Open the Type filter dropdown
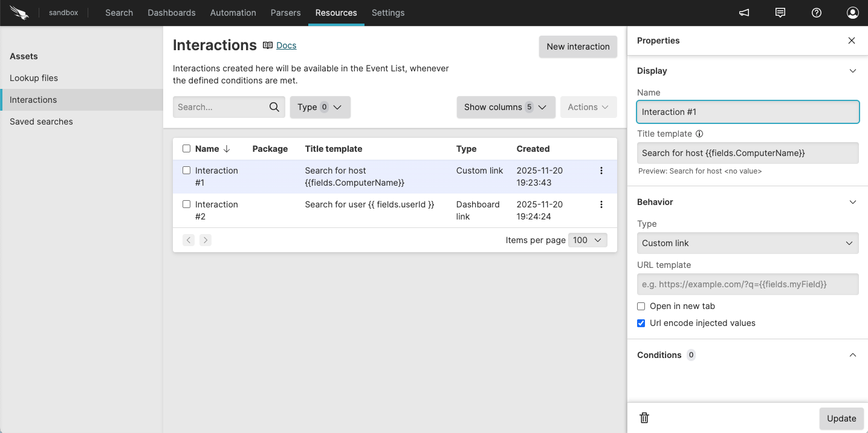This screenshot has height=433, width=868. click(x=320, y=107)
